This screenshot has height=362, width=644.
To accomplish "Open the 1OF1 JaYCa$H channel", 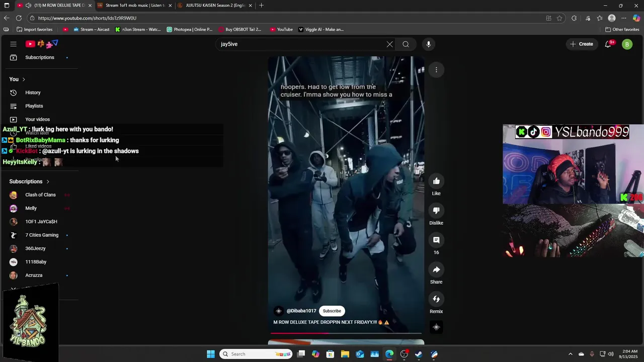I will pos(41,222).
